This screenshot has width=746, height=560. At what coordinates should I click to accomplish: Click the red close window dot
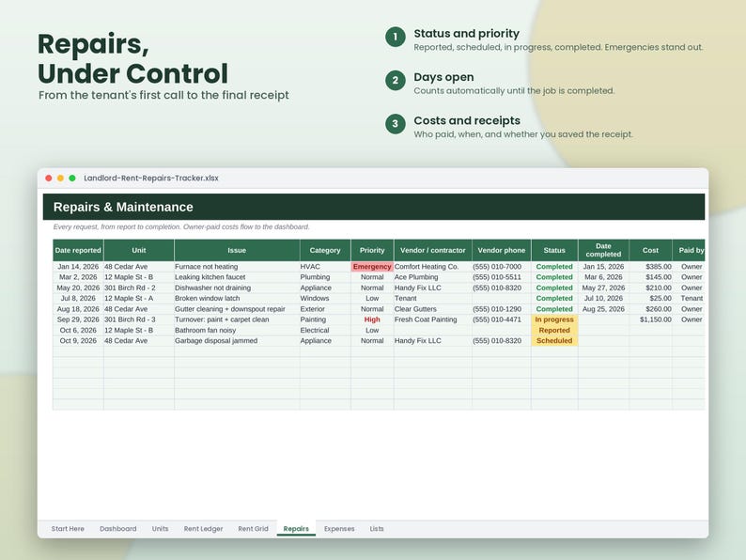(x=49, y=178)
